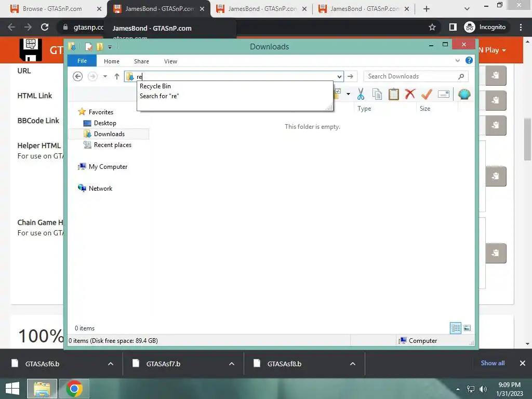The height and width of the screenshot is (399, 532).
Task: Open a new Chrome tab
Action: (427, 9)
